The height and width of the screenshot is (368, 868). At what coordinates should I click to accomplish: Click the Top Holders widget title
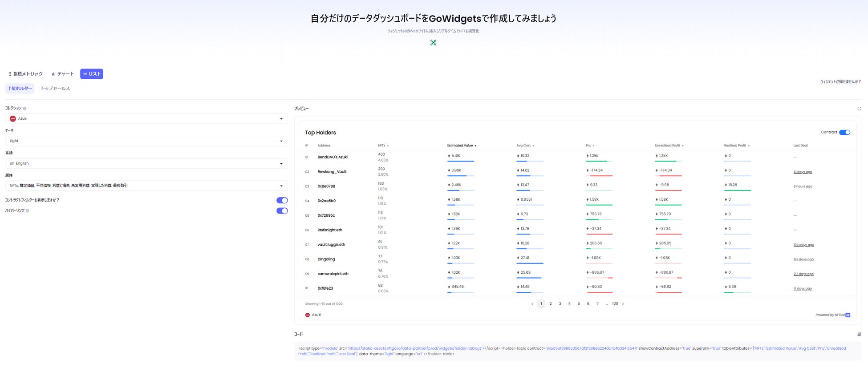click(x=320, y=133)
